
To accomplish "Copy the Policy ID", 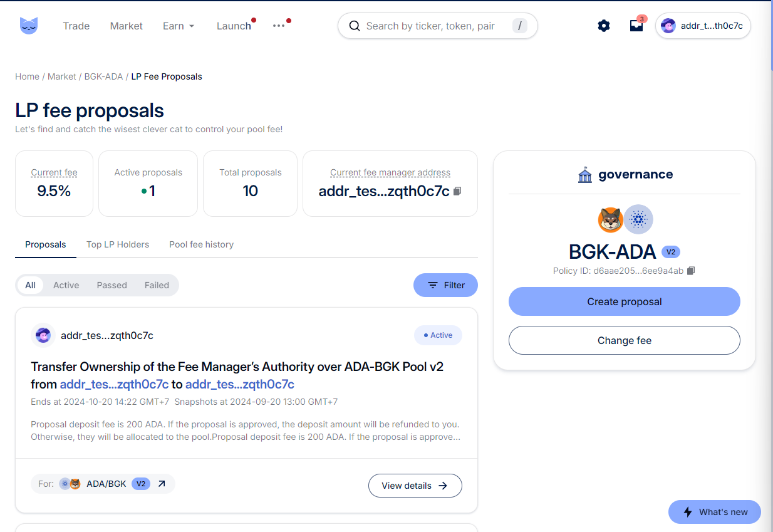I will pos(691,271).
